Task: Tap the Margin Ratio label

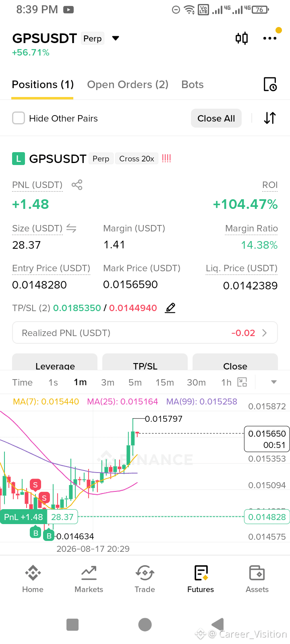Action: tap(251, 228)
